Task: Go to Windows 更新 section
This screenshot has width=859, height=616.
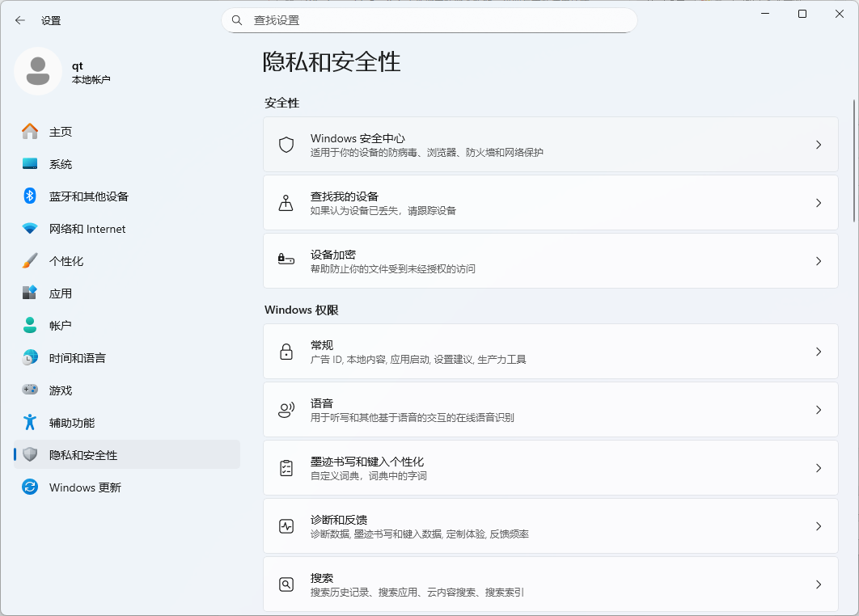Action: coord(84,487)
